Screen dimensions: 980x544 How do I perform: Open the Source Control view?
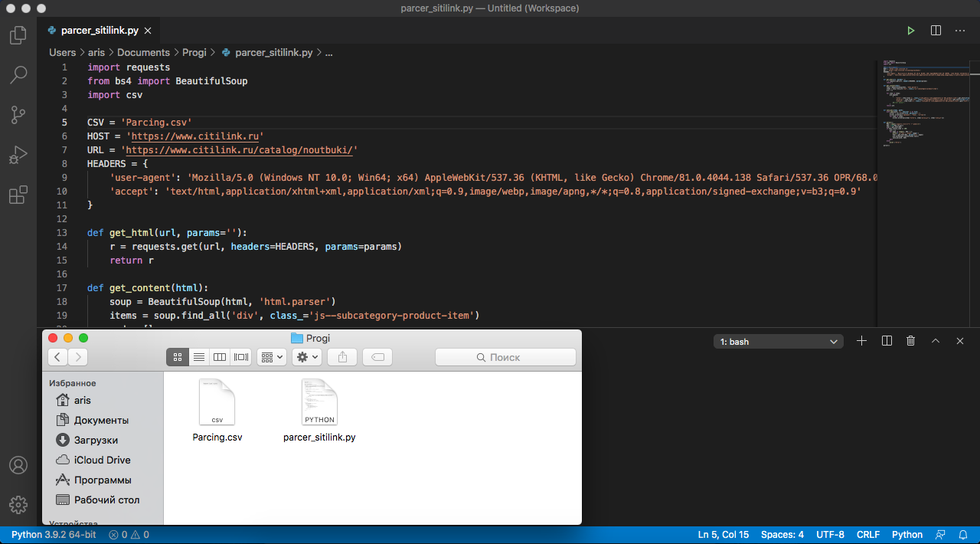pos(18,115)
